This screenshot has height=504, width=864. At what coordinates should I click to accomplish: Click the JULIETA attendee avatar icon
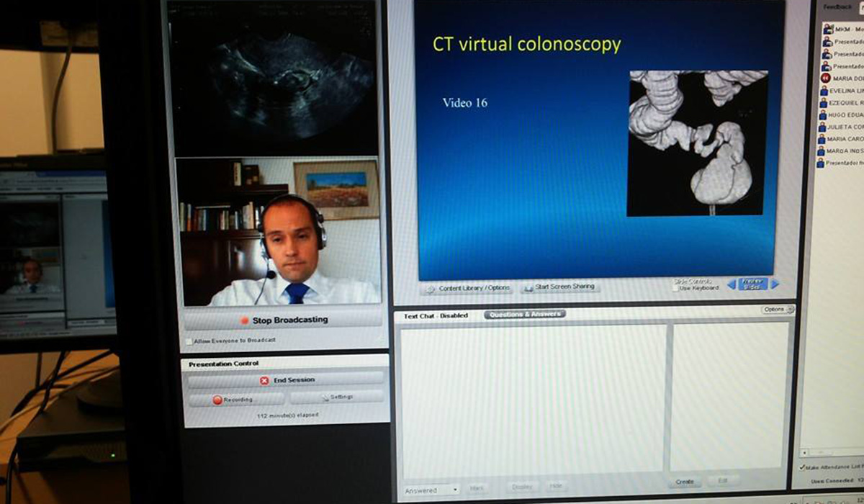(x=822, y=127)
